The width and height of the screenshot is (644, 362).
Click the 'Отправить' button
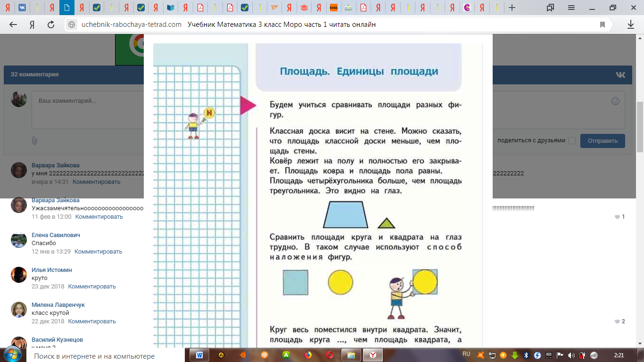[603, 140]
